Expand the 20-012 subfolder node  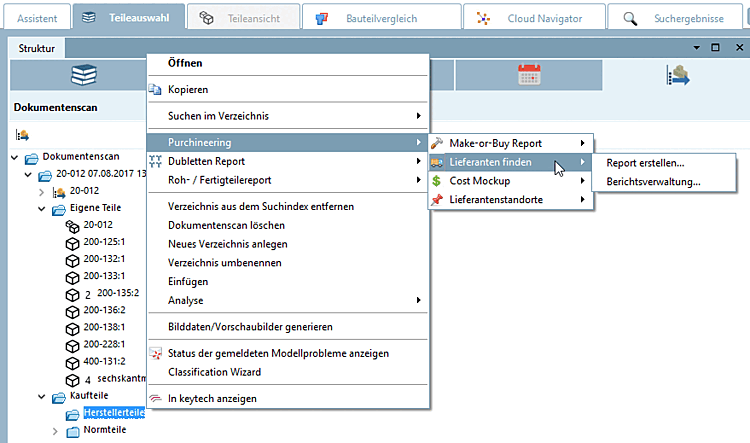pyautogui.click(x=42, y=191)
